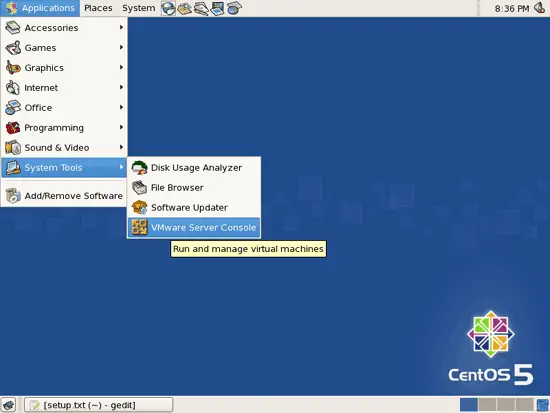
Task: Click the Show Desktop button icon
Action: (x=9, y=405)
